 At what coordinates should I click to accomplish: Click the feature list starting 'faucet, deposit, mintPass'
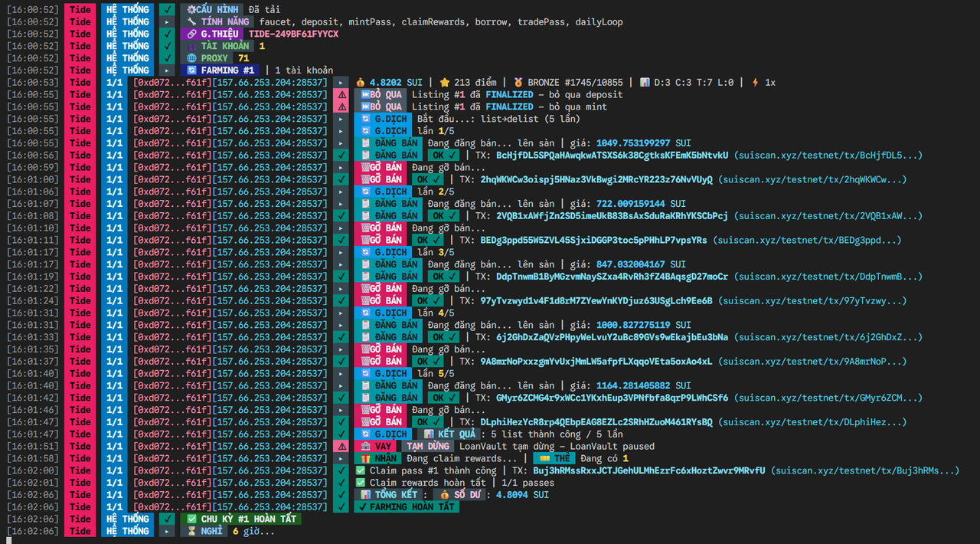coord(440,21)
